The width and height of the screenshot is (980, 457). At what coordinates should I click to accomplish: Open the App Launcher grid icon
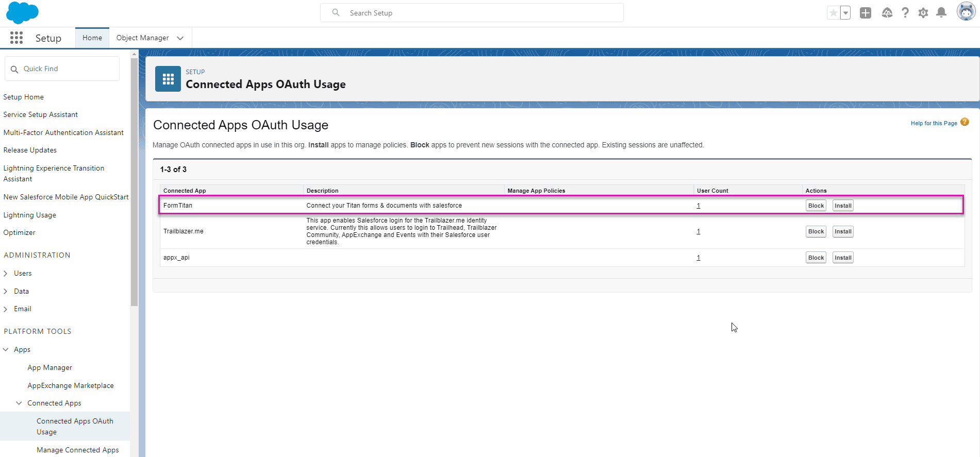(x=16, y=38)
